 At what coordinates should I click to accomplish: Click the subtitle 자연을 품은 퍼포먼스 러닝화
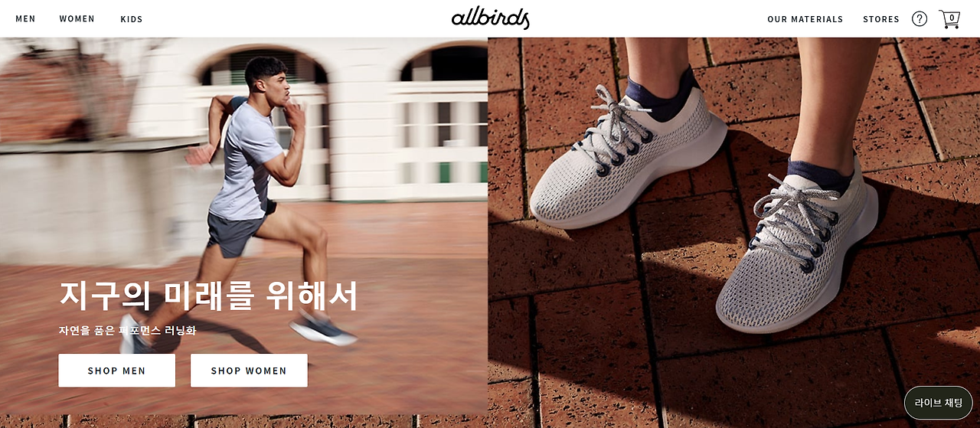127,331
